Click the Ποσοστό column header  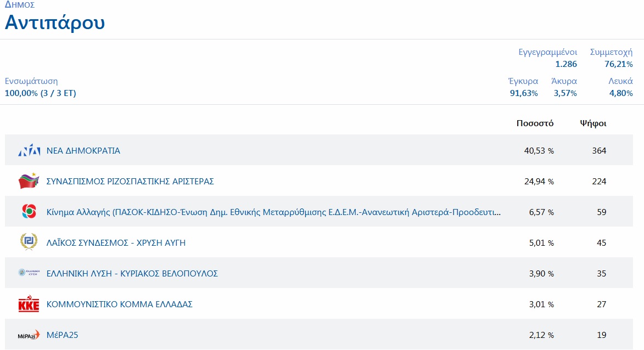point(535,123)
